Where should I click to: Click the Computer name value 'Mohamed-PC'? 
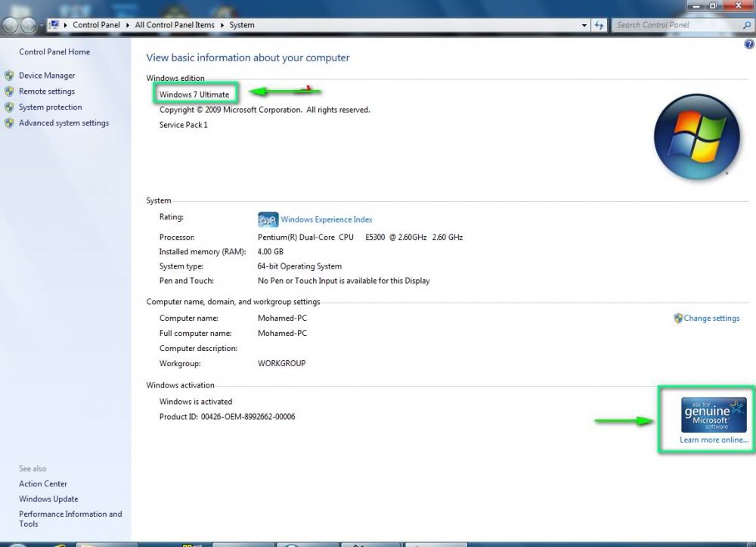tap(282, 319)
